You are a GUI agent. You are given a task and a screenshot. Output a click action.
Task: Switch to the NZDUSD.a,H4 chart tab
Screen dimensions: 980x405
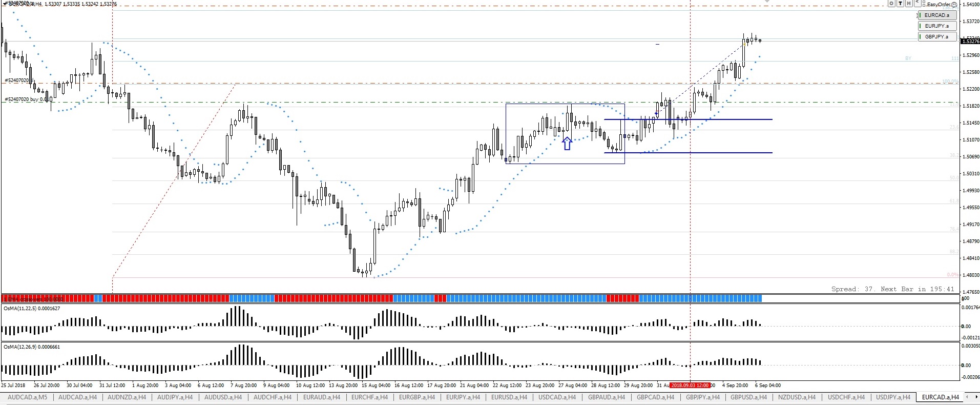point(797,397)
